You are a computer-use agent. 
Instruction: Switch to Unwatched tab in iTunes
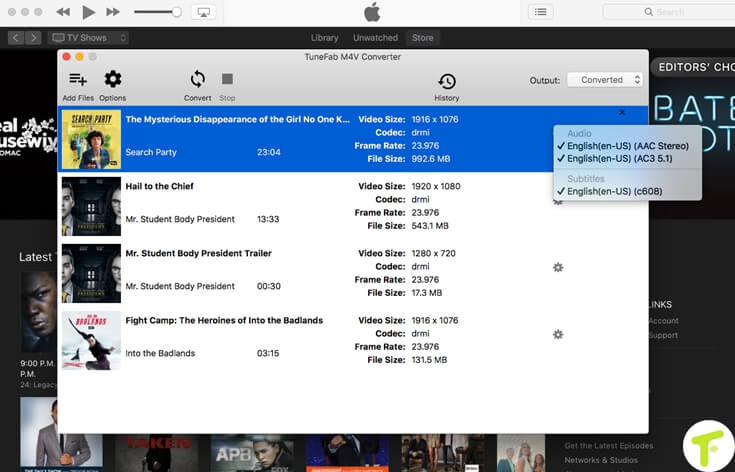click(375, 37)
